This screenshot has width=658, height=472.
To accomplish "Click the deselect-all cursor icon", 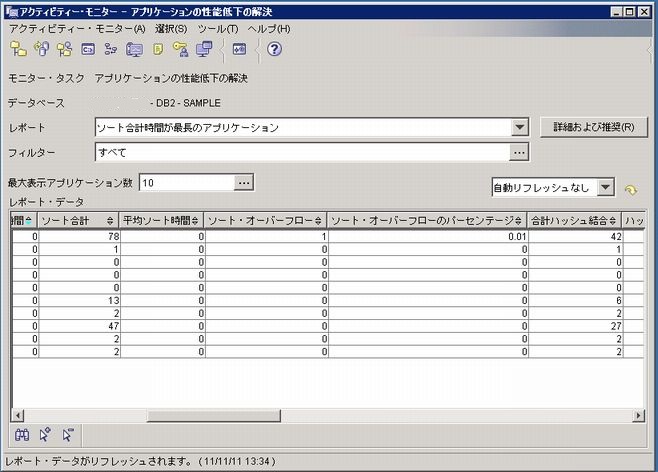I will click(68, 435).
